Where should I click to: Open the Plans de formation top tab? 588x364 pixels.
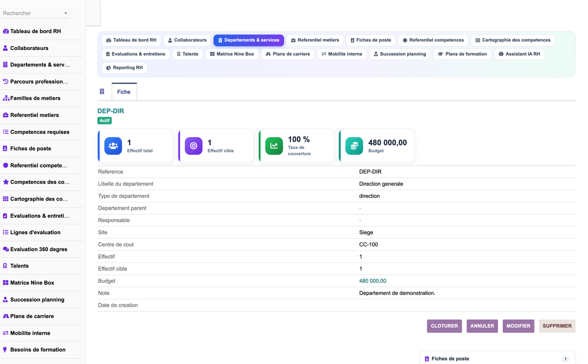[462, 54]
